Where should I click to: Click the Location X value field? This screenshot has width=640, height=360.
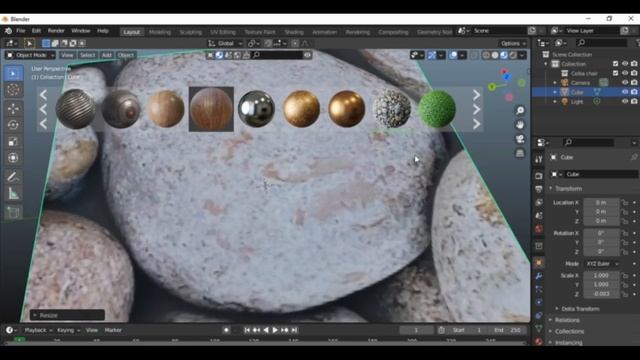coord(601,202)
